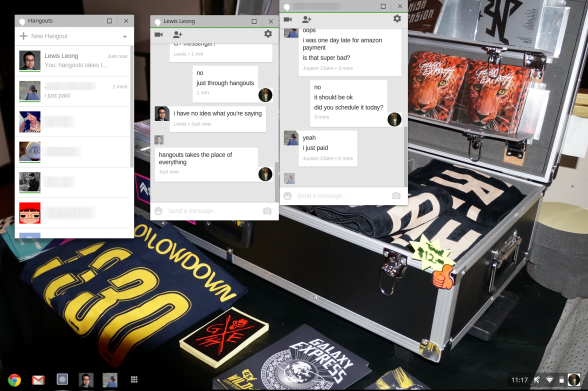The image size is (588, 391).
Task: Click New Hangout plus button
Action: click(24, 36)
